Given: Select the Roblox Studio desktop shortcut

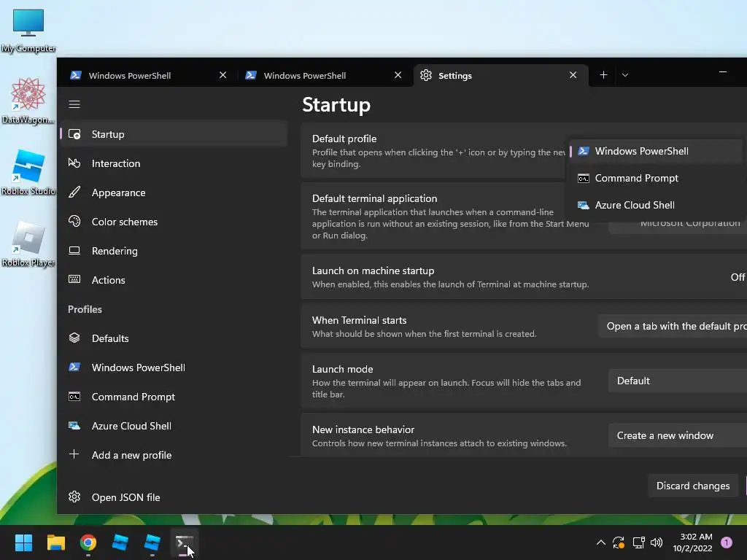Looking at the screenshot, I should pyautogui.click(x=28, y=172).
